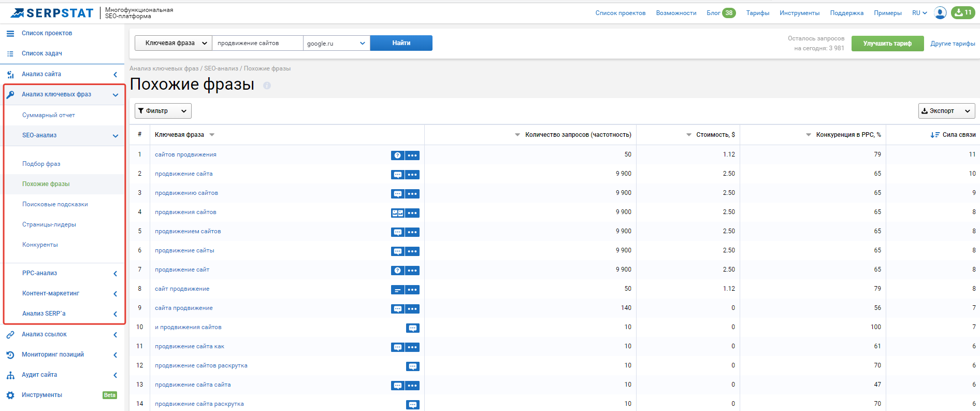The height and width of the screenshot is (411, 980).
Task: Click question icon in продвижение сайт row
Action: 397,271
